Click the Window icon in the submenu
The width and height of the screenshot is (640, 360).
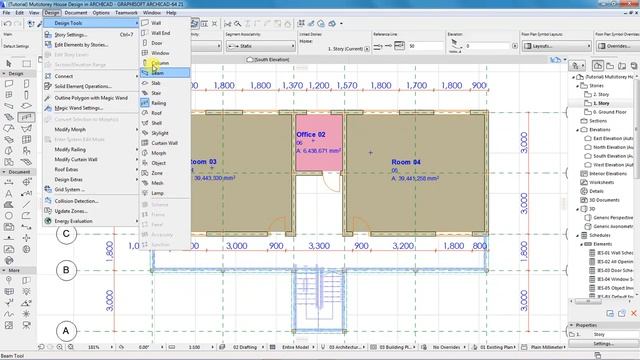point(145,53)
